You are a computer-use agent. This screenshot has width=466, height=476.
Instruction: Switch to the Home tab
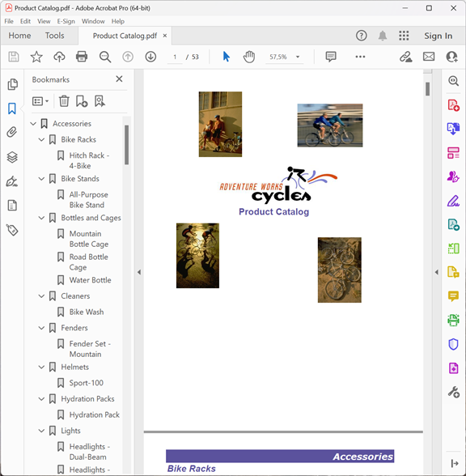[19, 36]
